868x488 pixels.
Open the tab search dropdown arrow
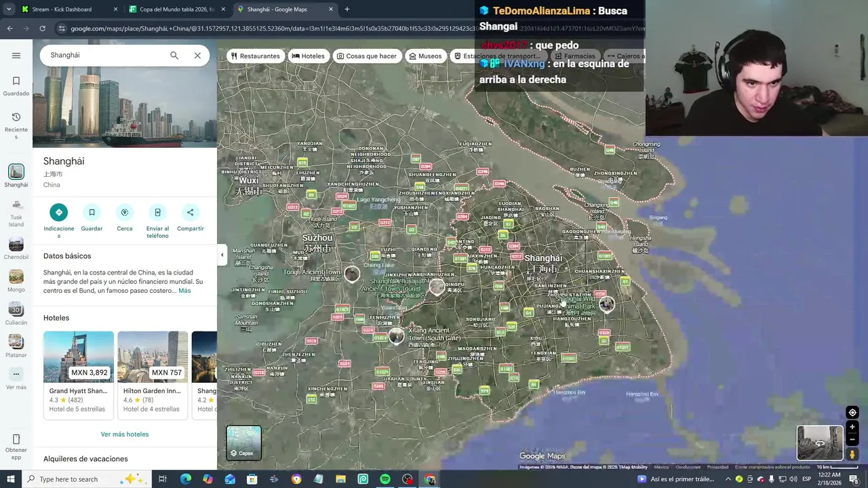click(9, 9)
